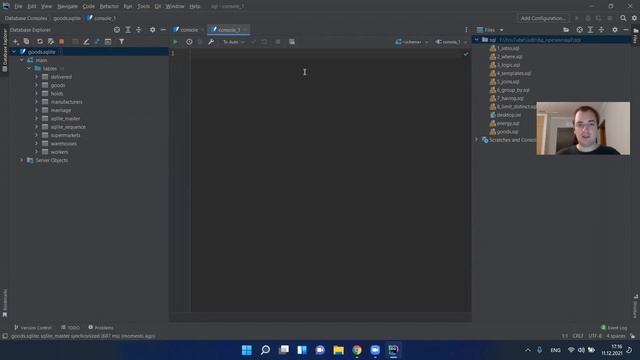Click the editor tabs three-dots menu
This screenshot has height=360, width=640.
(x=466, y=30)
